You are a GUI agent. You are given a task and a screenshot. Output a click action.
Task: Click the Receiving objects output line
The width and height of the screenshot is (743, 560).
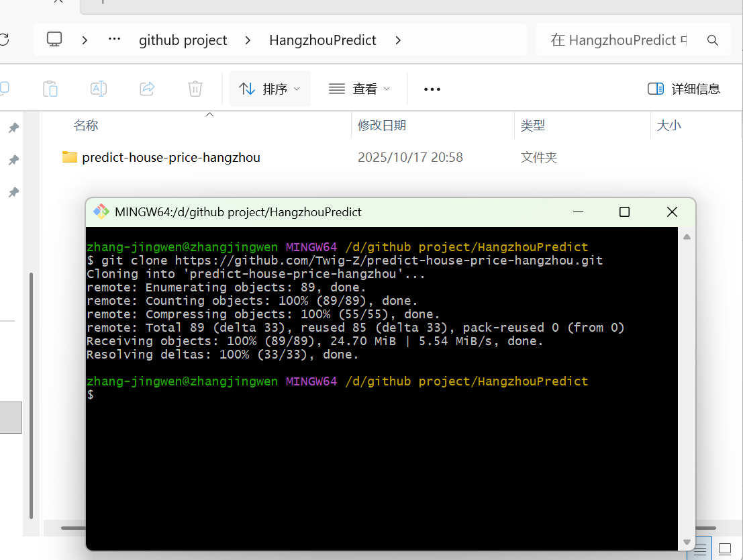pos(315,341)
